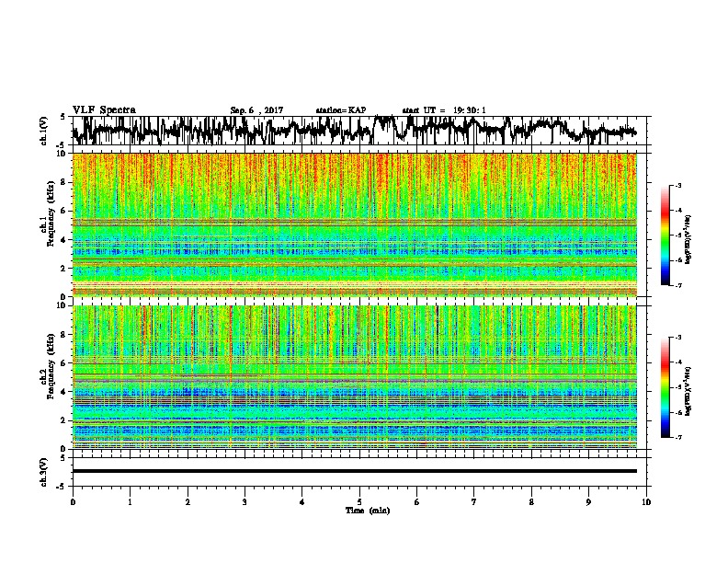This screenshot has width=728, height=563.
Task: Click the ch.1 spectrogram color scale bar
Action: point(665,236)
